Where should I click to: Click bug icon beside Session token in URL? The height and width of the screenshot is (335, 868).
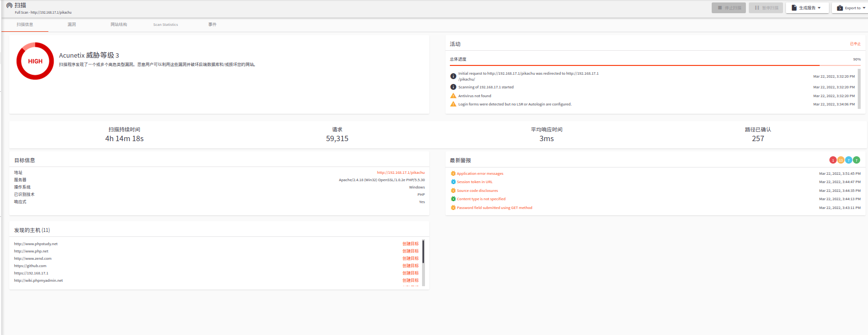pyautogui.click(x=453, y=182)
